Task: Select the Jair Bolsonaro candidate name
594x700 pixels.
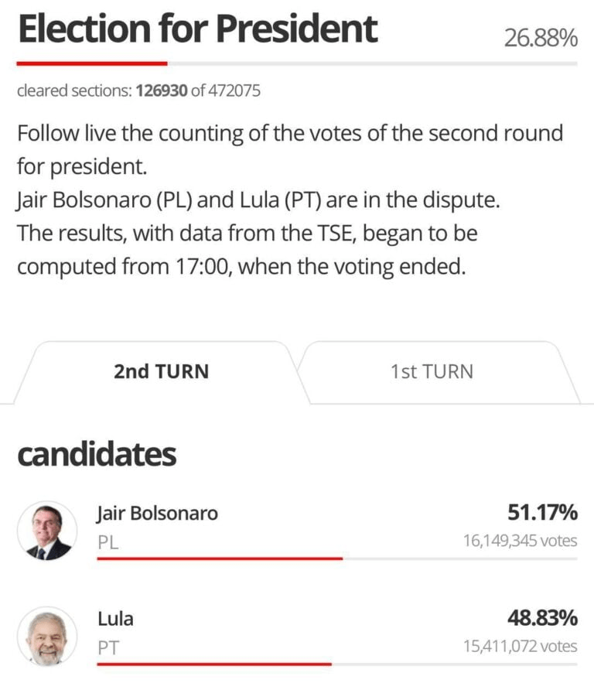Action: coord(158,513)
